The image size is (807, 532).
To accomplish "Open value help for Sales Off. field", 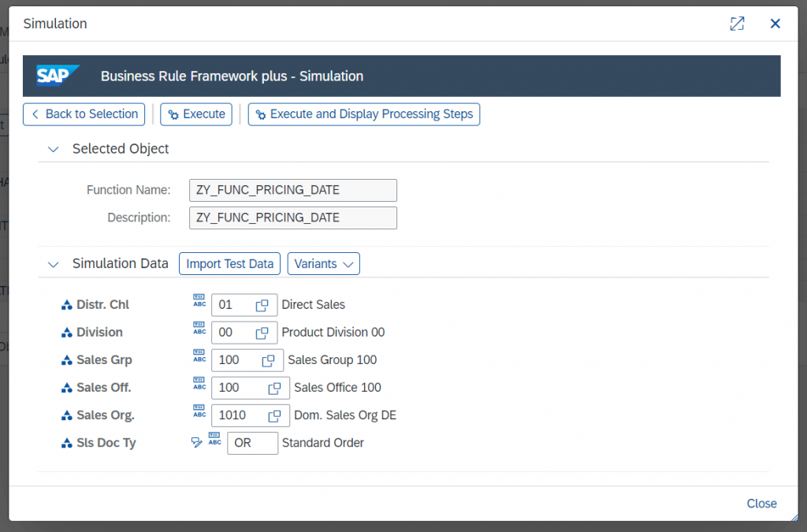I will (x=274, y=388).
